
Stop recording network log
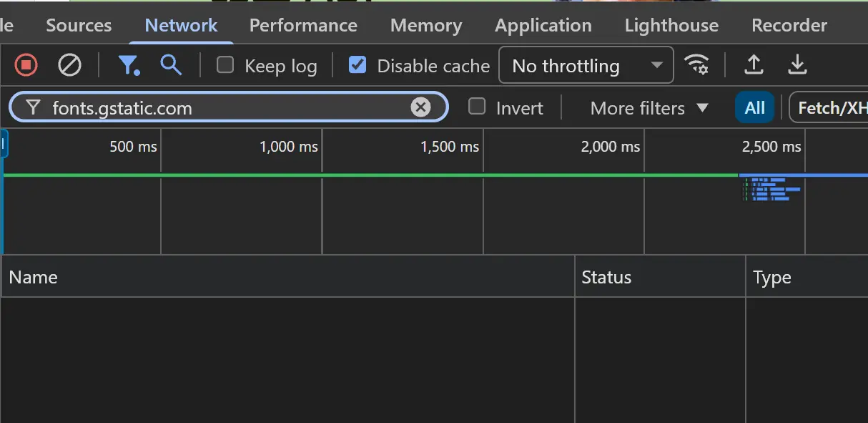(x=26, y=66)
